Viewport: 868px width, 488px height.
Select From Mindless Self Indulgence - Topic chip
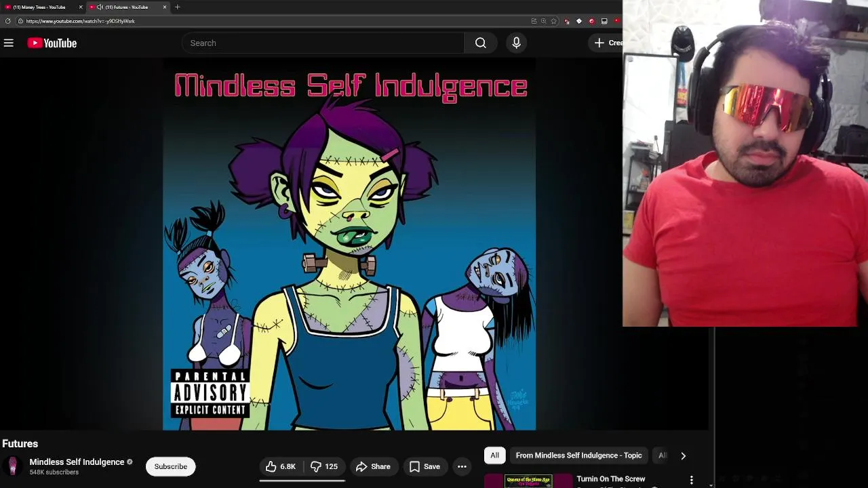(x=578, y=455)
